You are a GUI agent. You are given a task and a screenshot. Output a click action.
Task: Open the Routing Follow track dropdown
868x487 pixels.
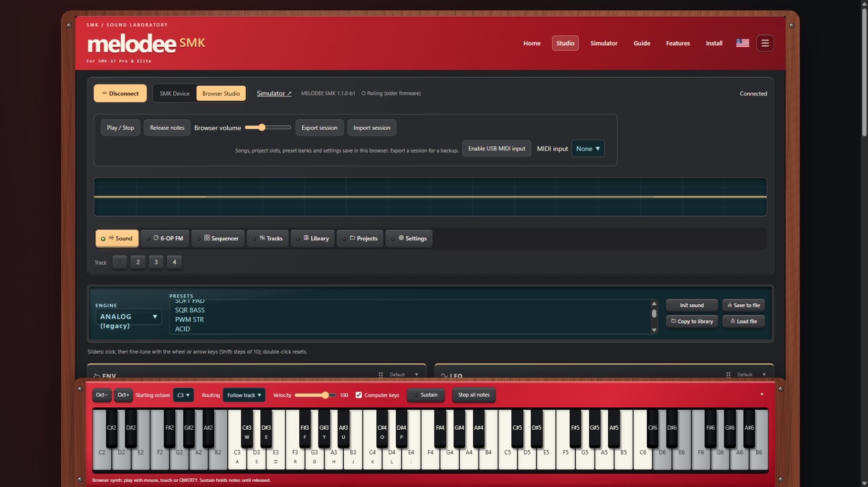coord(244,395)
